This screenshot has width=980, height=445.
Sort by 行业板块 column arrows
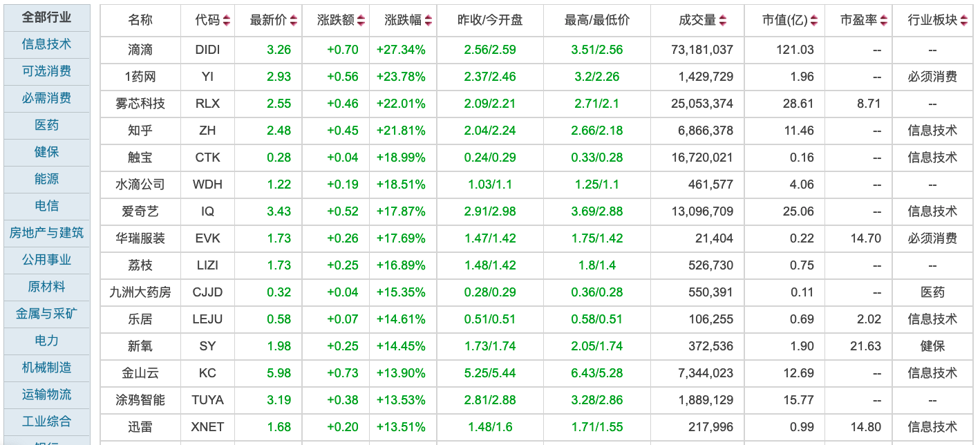tap(965, 21)
